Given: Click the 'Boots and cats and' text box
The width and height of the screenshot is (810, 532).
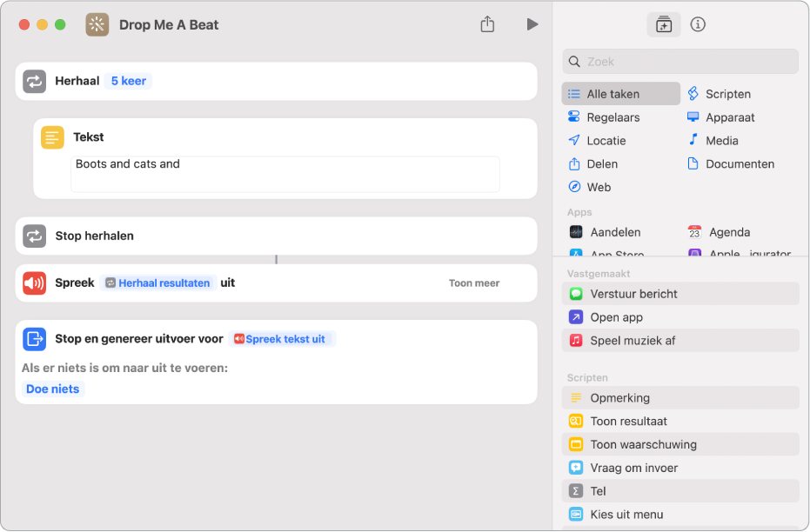Looking at the screenshot, I should [285, 173].
